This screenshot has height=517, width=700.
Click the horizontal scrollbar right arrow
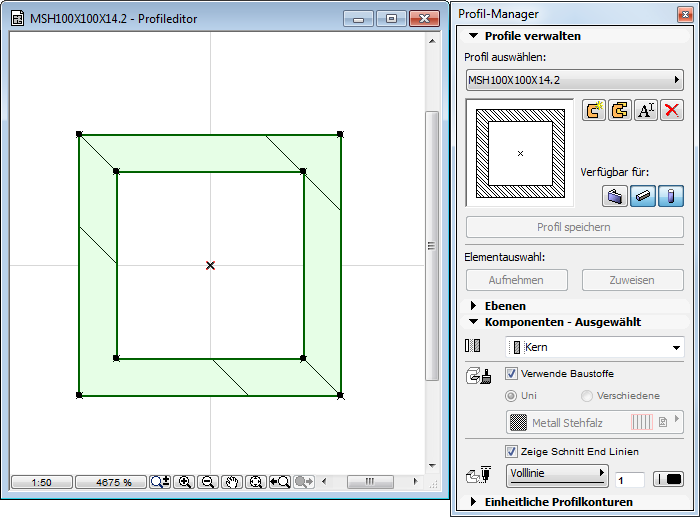(416, 482)
